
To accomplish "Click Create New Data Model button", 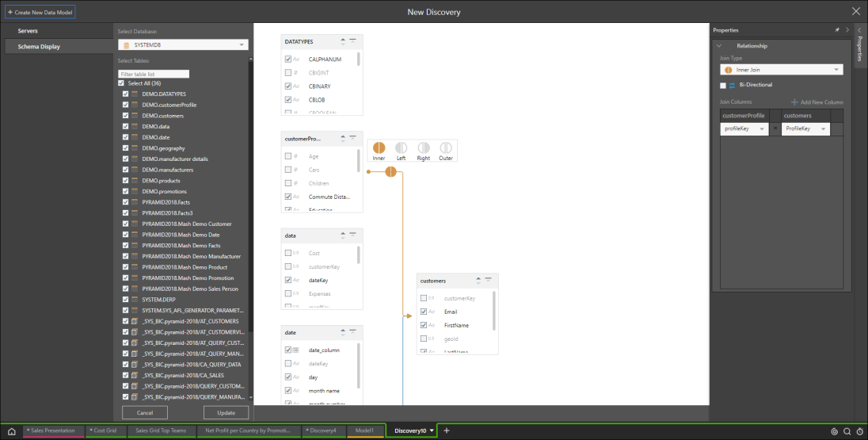I will click(40, 12).
